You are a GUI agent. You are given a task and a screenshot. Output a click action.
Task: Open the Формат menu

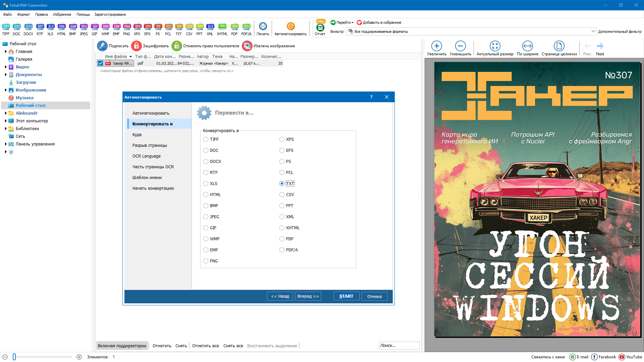click(23, 14)
